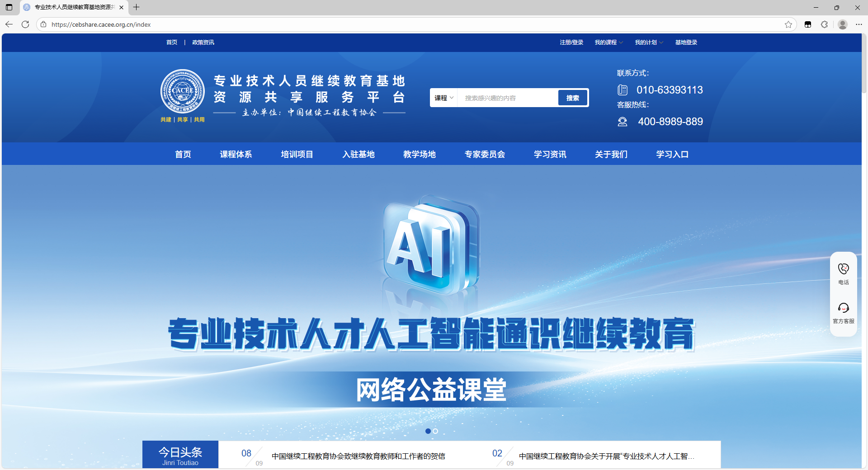This screenshot has width=868, height=470.
Task: Click the phone icon in floating sidebar
Action: click(x=843, y=269)
